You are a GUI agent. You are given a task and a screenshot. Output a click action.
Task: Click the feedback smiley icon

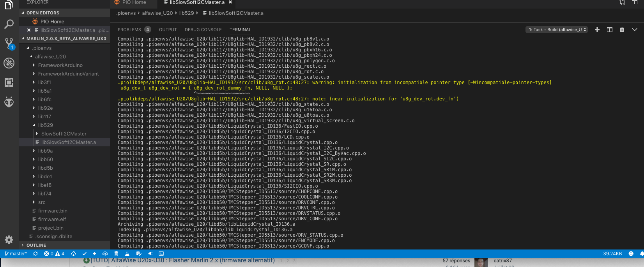click(631, 254)
